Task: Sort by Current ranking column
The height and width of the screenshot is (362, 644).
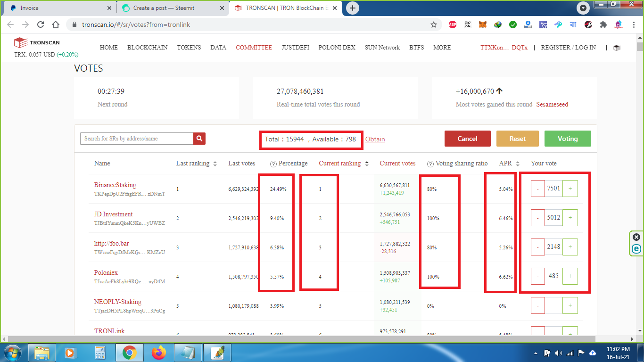Action: coord(366,164)
